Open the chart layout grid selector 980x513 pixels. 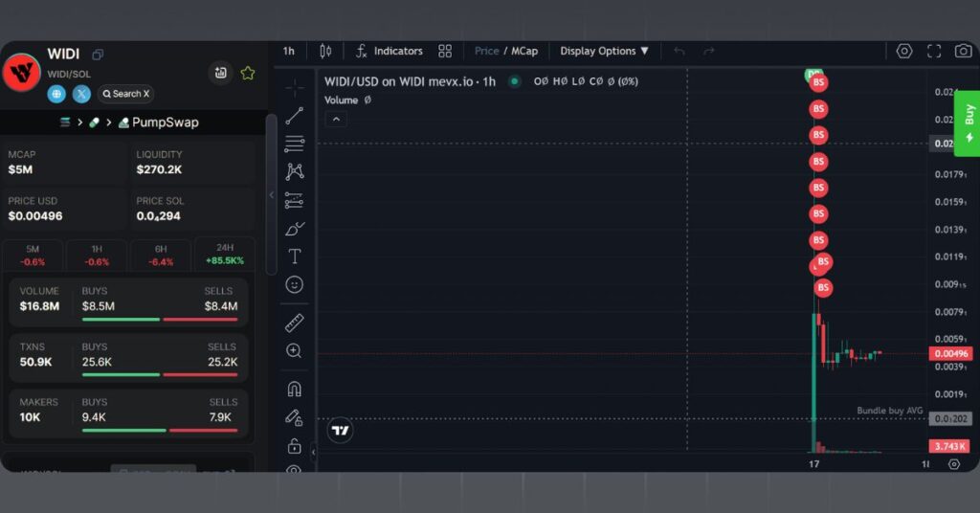445,52
